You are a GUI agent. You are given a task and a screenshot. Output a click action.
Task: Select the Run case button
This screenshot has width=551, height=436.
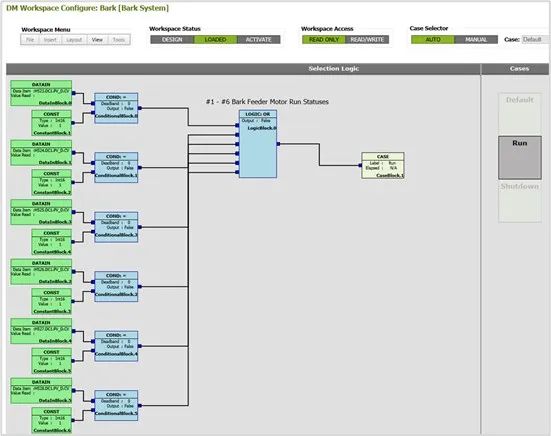520,158
